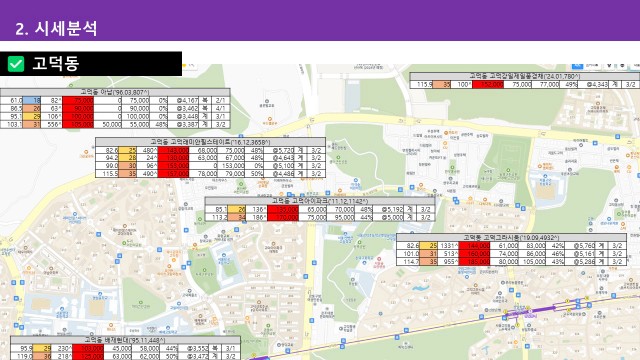The width and height of the screenshot is (640, 360).
Task: Select the 시세분석 slide title
Action: pos(56,29)
